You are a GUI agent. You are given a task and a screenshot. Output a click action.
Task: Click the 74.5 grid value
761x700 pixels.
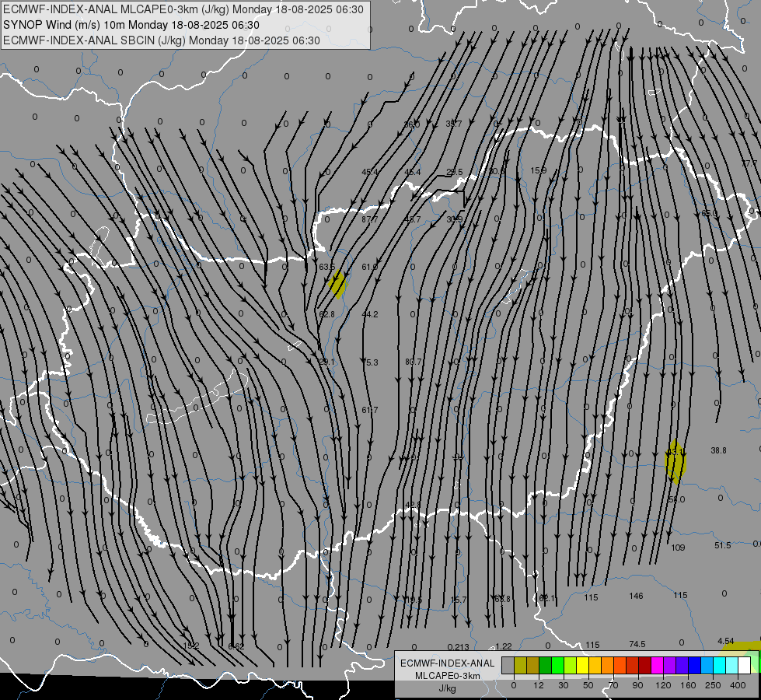(637, 644)
